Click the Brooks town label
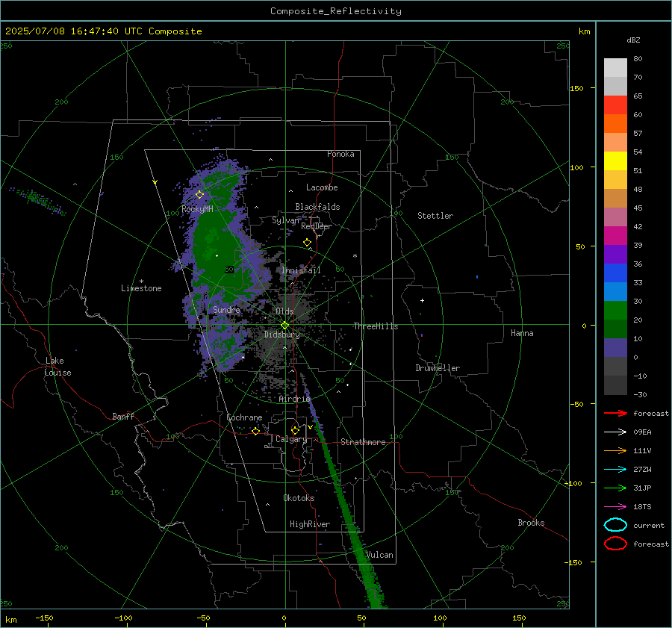Screen dimensions: 672x628 click(531, 523)
